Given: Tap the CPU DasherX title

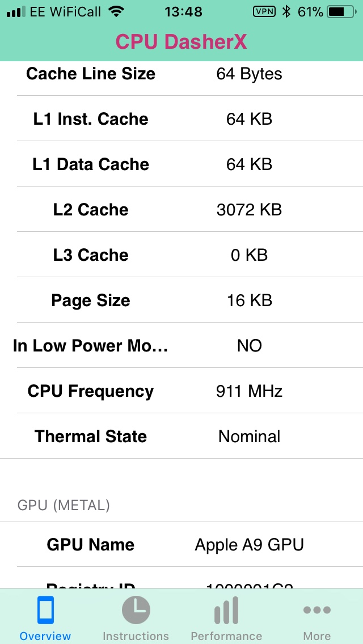Looking at the screenshot, I should pyautogui.click(x=181, y=41).
